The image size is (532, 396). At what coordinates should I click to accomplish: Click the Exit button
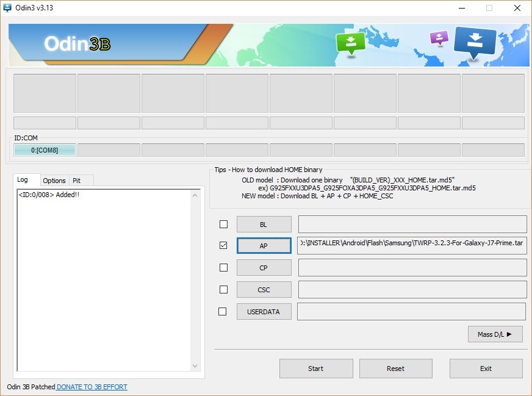tap(486, 369)
